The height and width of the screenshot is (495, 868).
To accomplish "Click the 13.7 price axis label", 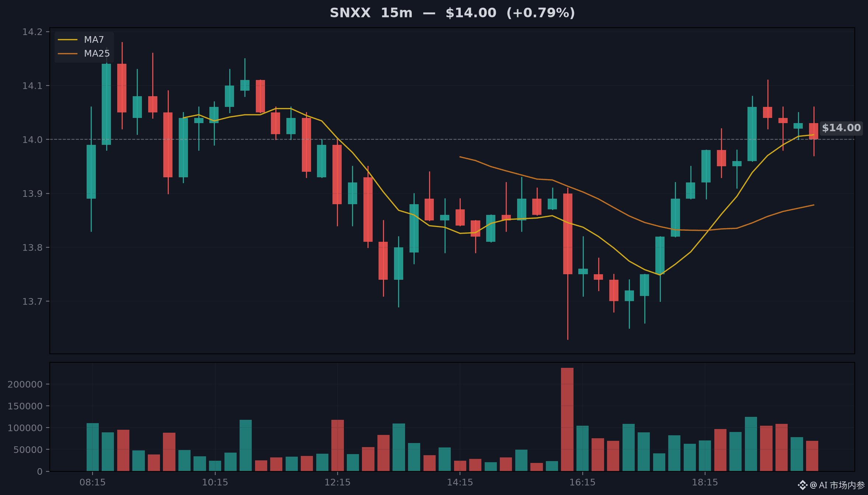I will pyautogui.click(x=32, y=301).
